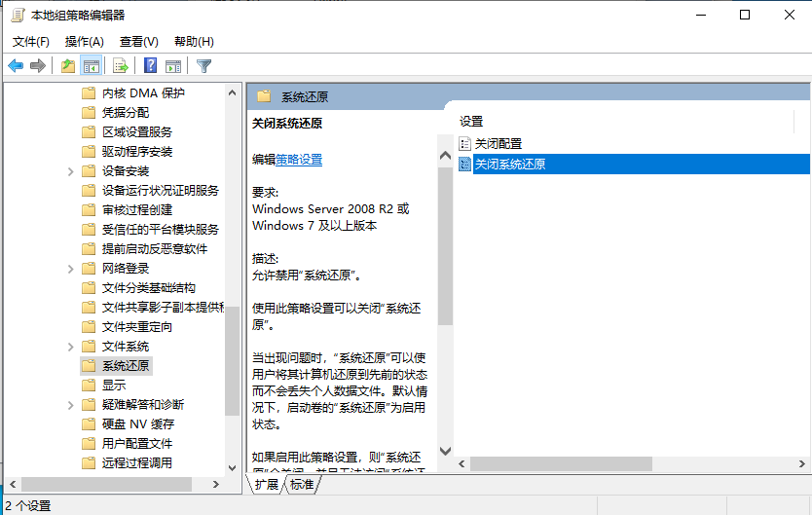Click the 设置 column header
812x515 pixels.
click(471, 122)
